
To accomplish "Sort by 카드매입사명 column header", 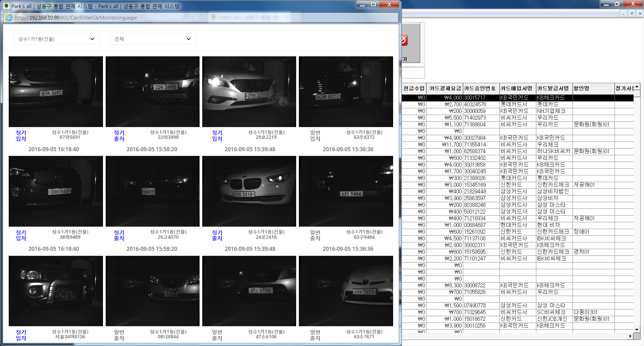I will [518, 89].
